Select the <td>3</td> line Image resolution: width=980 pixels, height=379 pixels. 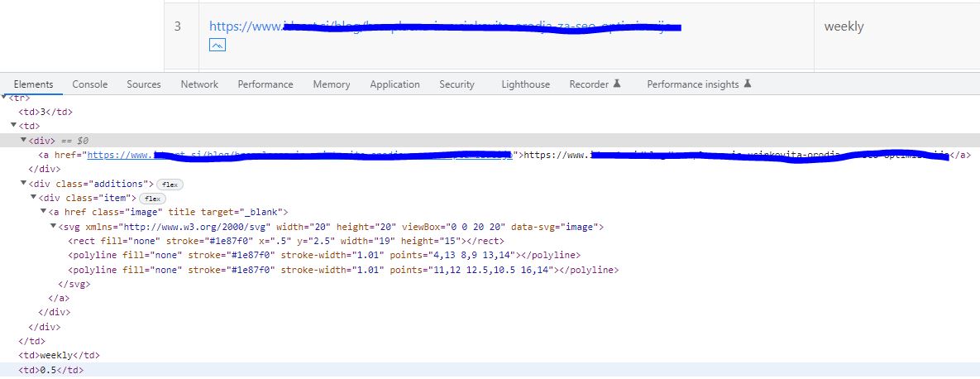click(45, 112)
